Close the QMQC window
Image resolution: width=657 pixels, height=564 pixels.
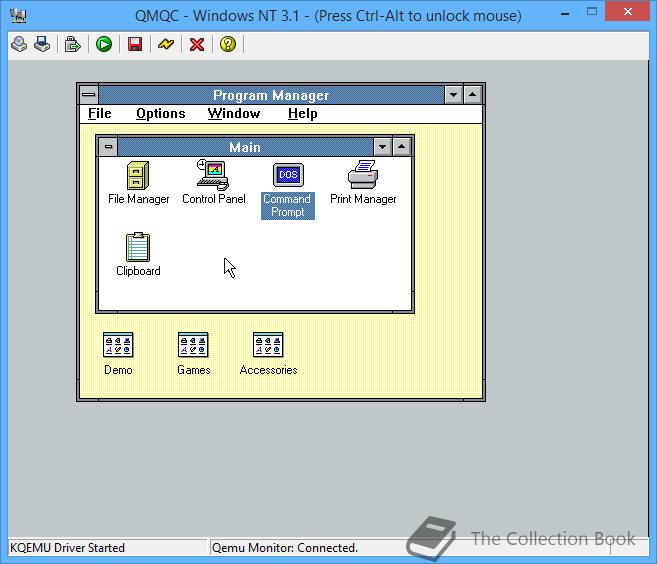(627, 12)
